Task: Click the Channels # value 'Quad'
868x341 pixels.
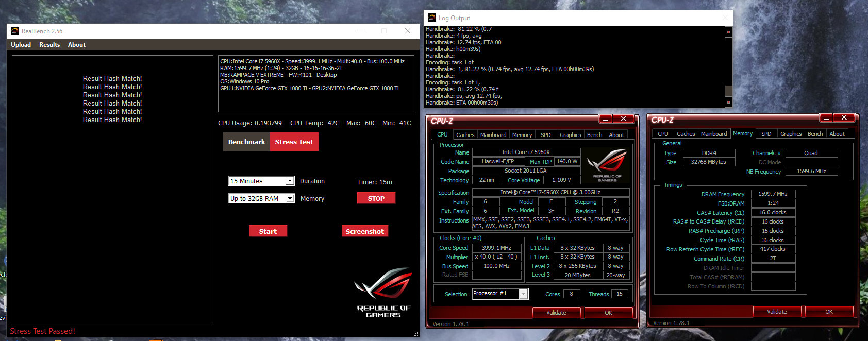Action: pyautogui.click(x=811, y=153)
